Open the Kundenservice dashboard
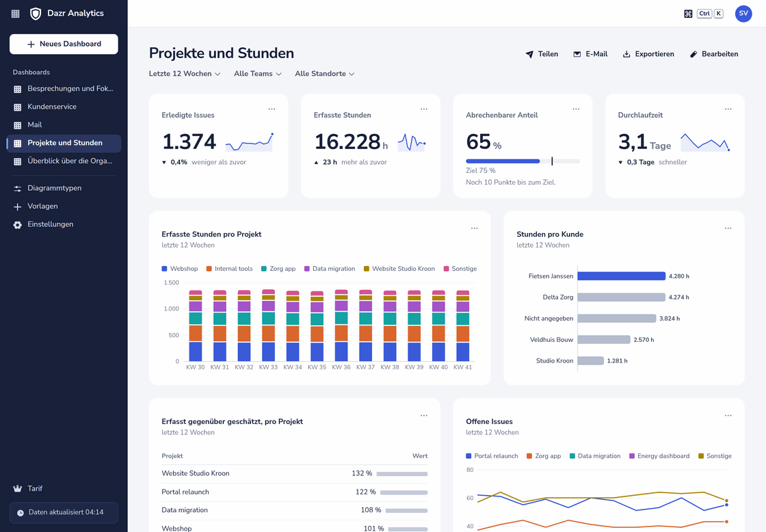 [64, 107]
